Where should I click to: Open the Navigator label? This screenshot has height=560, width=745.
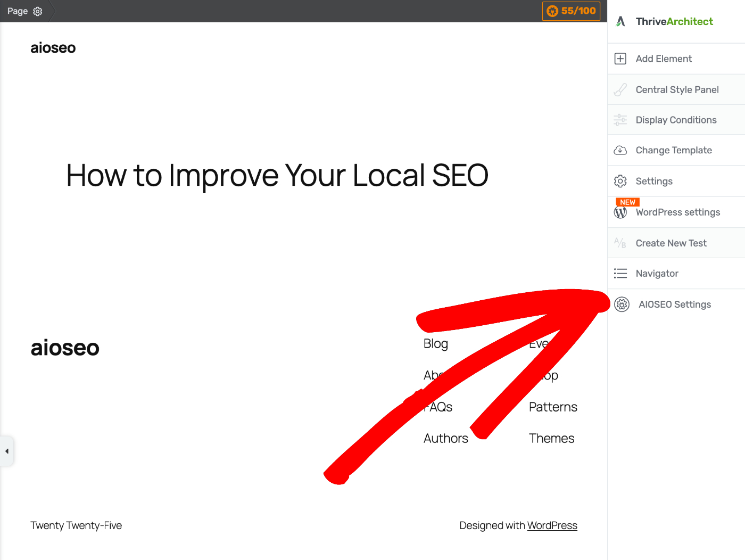point(657,273)
